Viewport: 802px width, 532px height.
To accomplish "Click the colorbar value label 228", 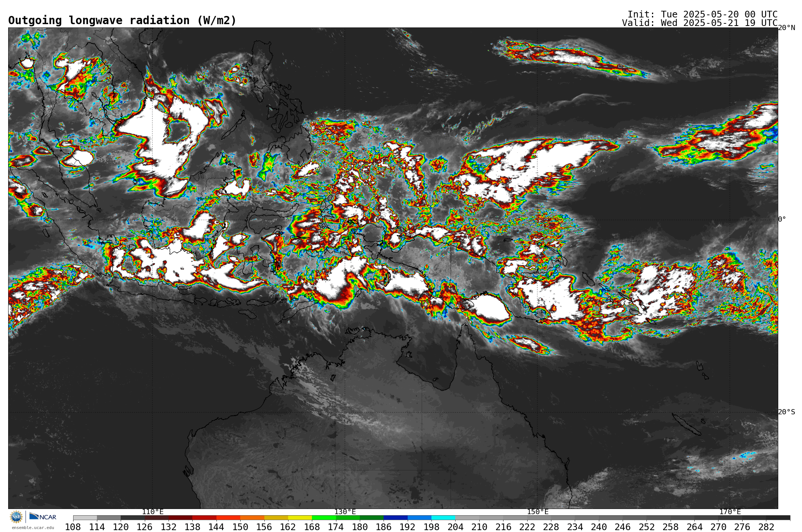I will point(551,527).
